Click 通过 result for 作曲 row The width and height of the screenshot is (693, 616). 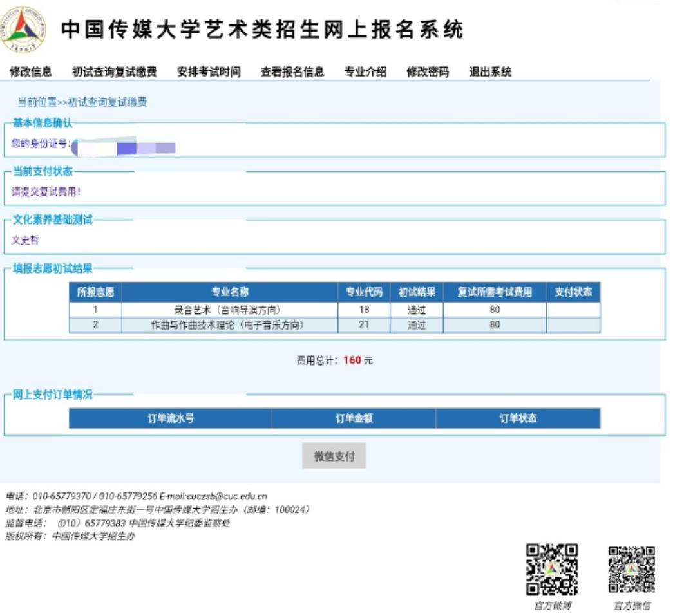(417, 325)
